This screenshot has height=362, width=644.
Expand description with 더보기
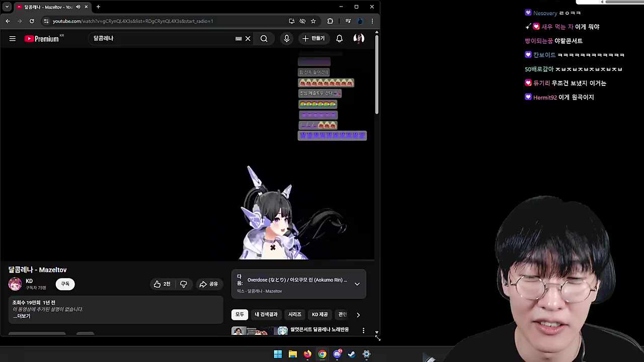[22, 316]
